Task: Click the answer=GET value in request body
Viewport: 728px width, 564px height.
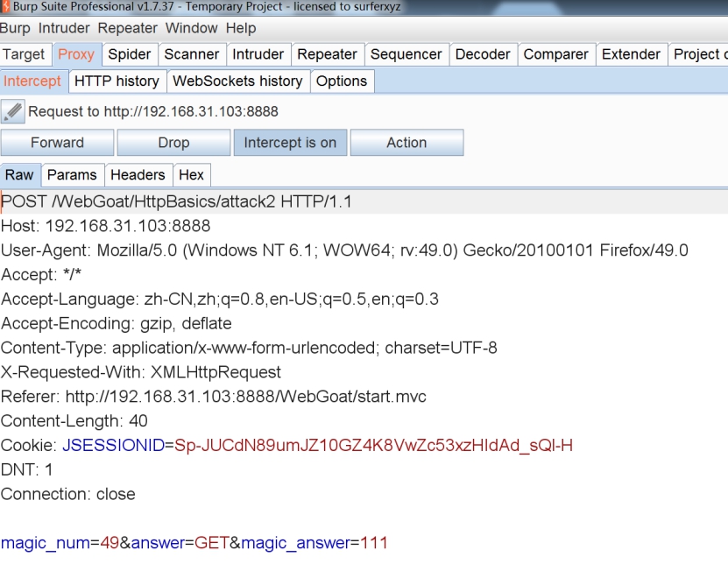Action: click(x=180, y=543)
